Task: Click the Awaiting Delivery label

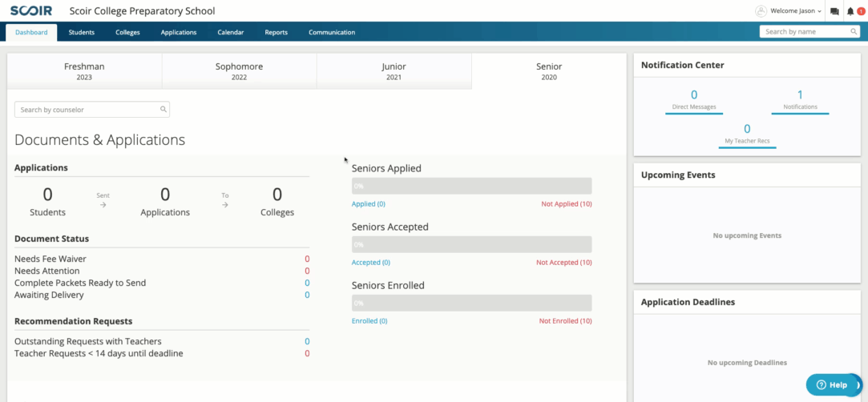Action: 49,295
